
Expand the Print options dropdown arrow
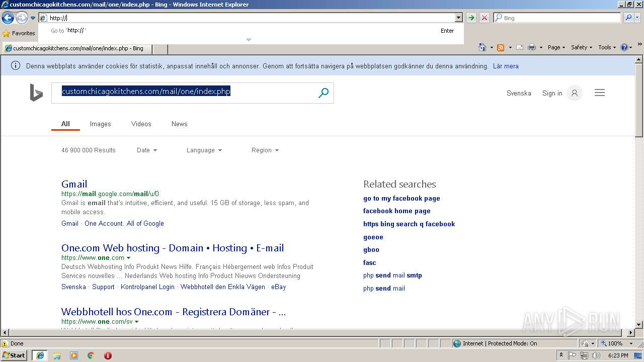[x=541, y=48]
